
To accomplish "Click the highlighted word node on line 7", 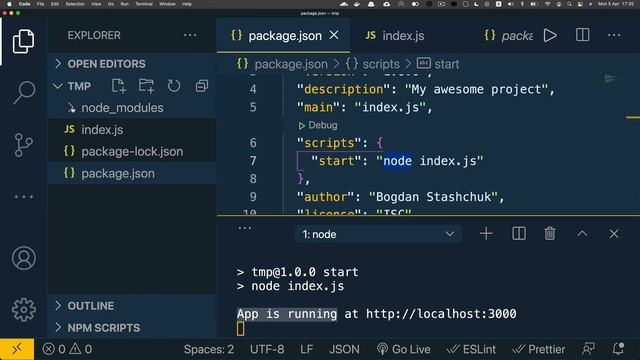I will pos(398,161).
